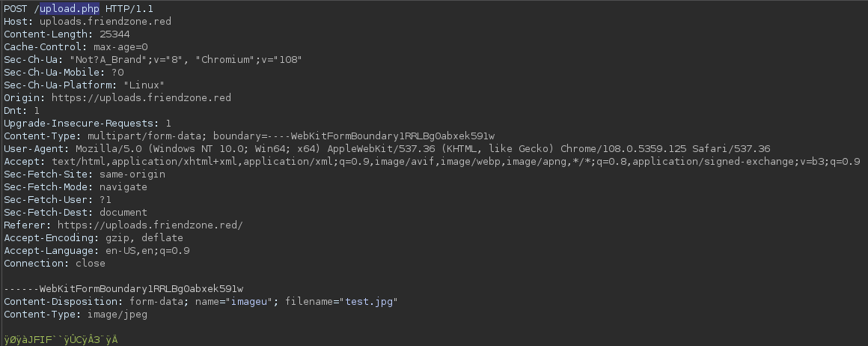
Task: Click the highlighted upload.php path
Action: [70, 9]
